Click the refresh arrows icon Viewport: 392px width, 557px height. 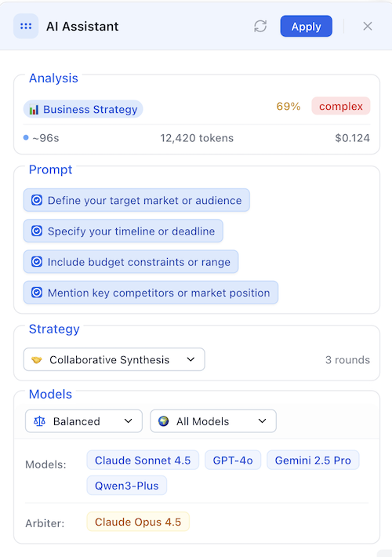click(260, 26)
